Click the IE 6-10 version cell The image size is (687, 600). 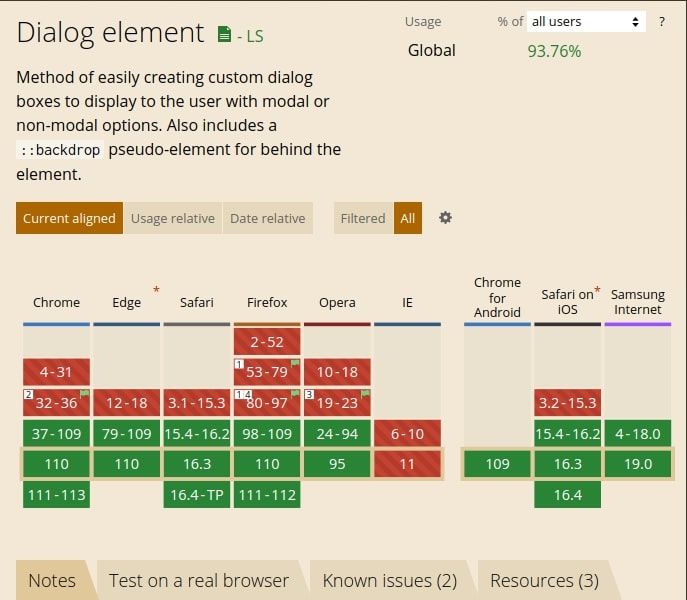click(x=407, y=433)
